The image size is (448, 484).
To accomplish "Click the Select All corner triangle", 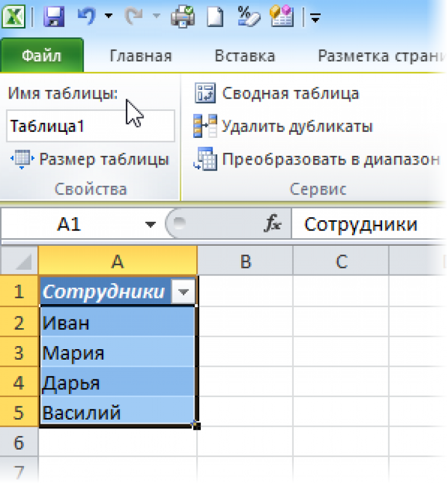I will coord(19,261).
